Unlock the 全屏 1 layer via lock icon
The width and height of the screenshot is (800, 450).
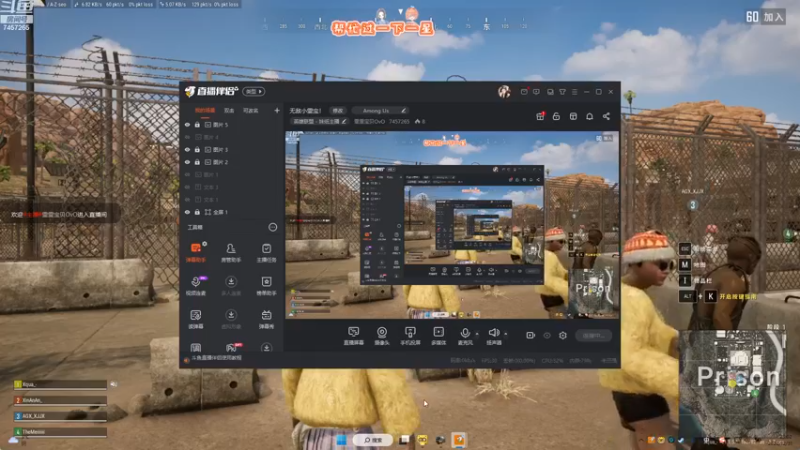click(197, 212)
